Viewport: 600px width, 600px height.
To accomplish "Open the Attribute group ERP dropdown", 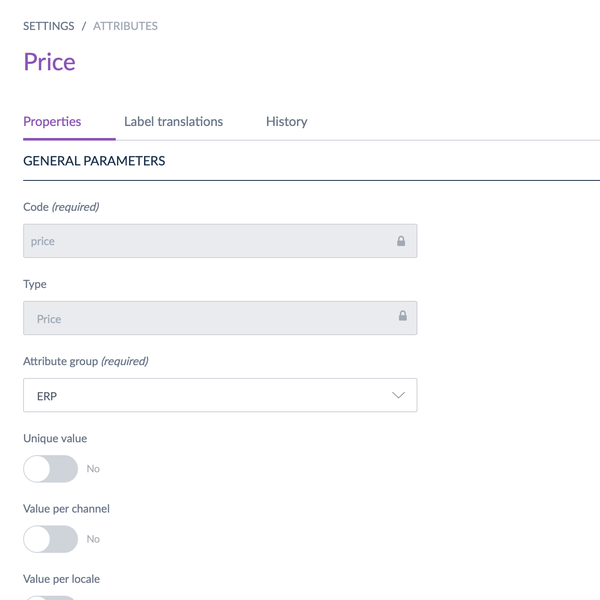I will (219, 395).
